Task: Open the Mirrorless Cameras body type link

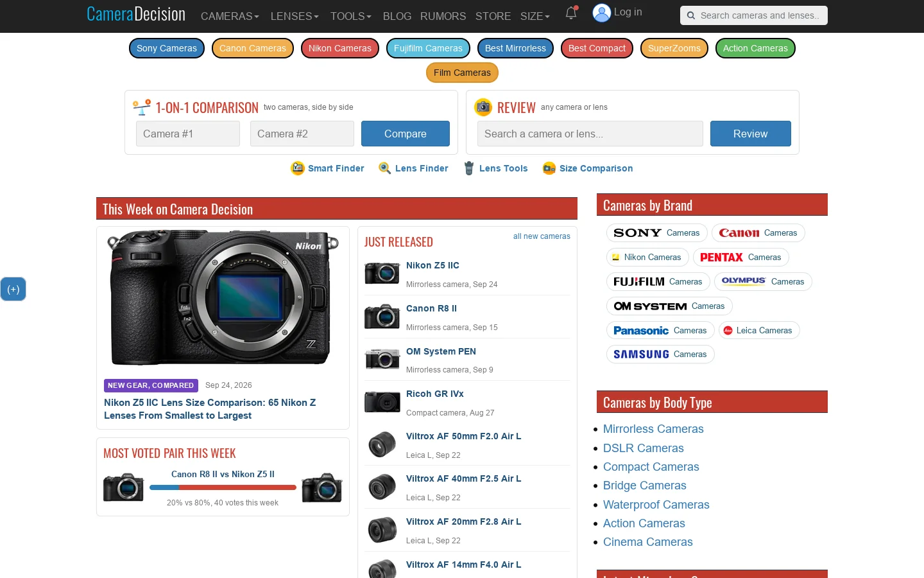Action: tap(653, 429)
